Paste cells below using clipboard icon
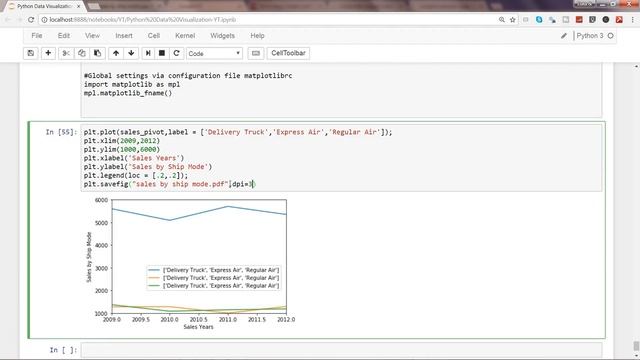 click(97, 53)
